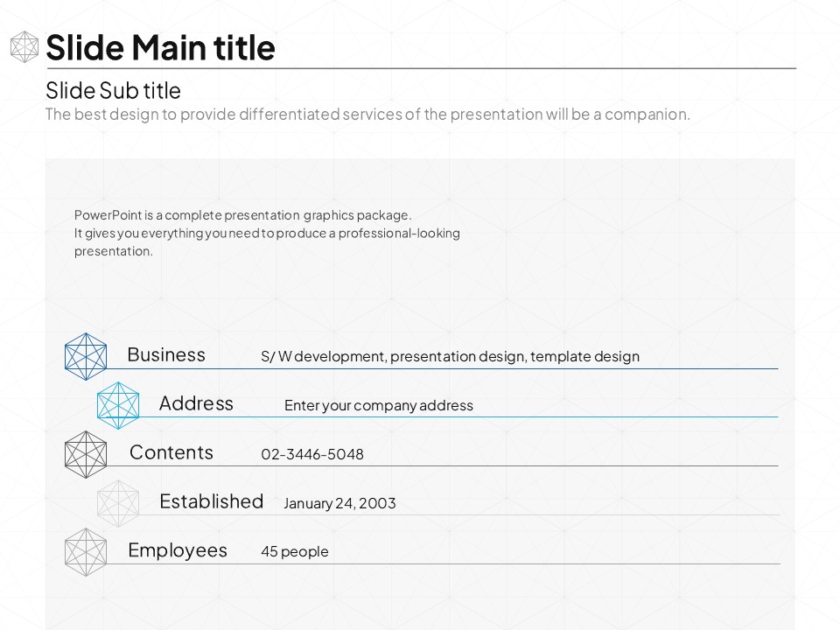The image size is (840, 630).
Task: Select the '45 people' text
Action: tap(295, 551)
